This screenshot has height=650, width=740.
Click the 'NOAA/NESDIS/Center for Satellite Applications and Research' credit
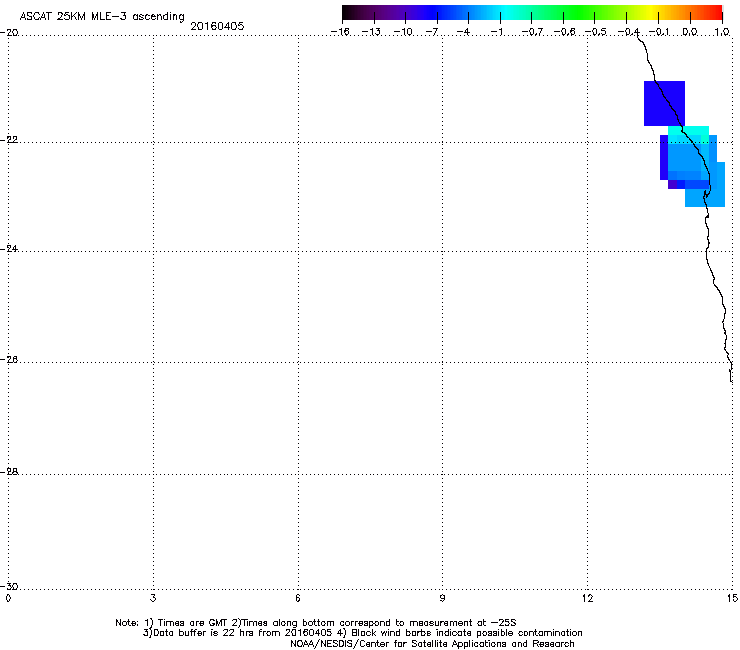[432, 644]
